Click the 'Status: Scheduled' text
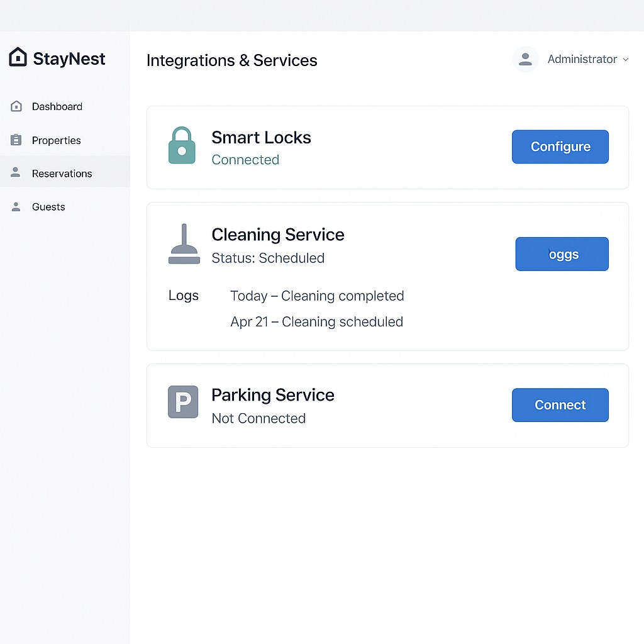 pos(268,258)
